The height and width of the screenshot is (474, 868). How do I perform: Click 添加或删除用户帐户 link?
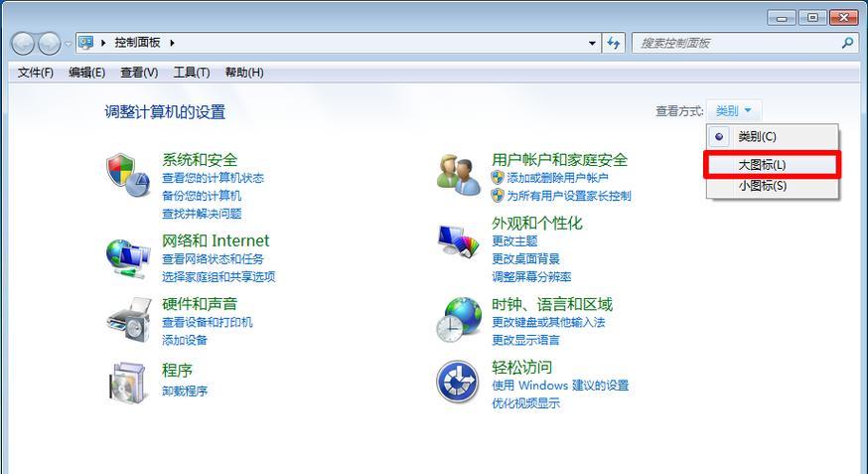557,178
